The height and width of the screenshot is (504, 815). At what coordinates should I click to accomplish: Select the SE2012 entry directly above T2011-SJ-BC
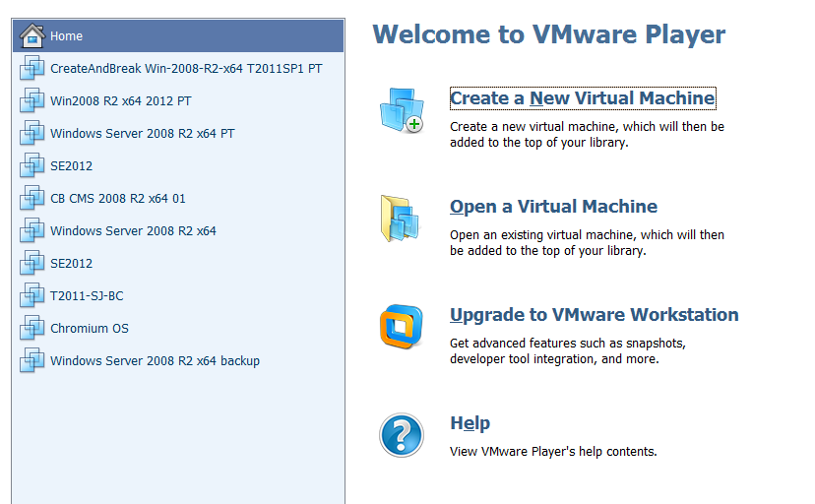pyautogui.click(x=71, y=264)
